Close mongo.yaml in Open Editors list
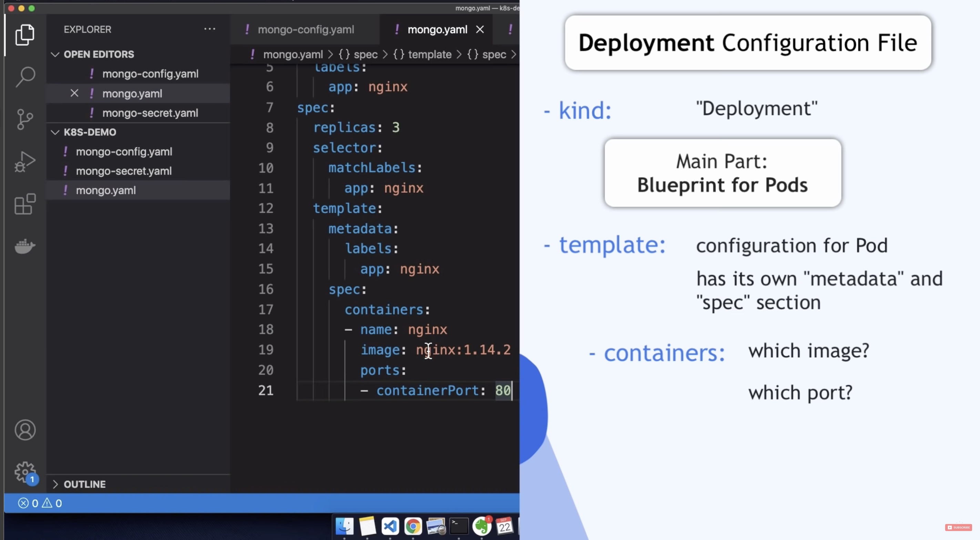 (74, 93)
